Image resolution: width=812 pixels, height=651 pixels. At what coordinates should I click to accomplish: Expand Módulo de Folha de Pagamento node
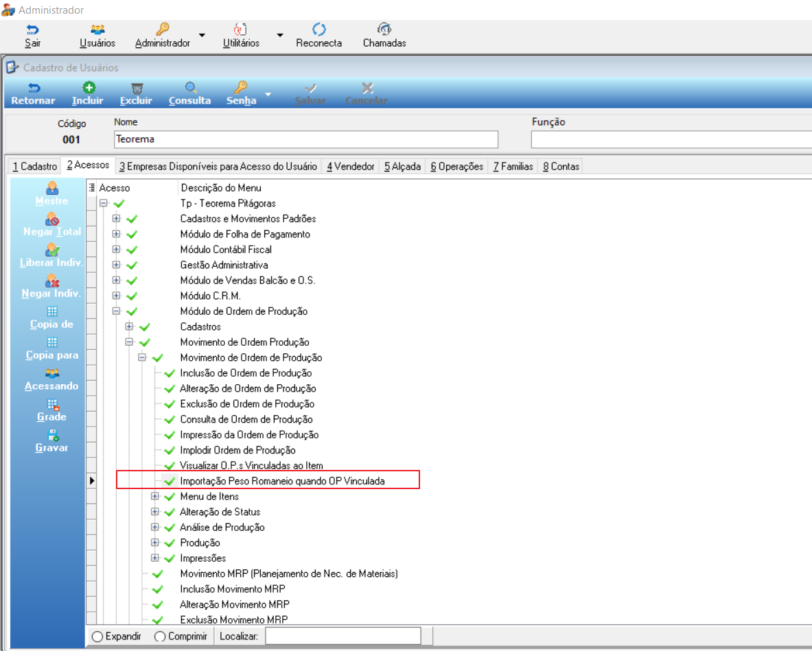(x=116, y=234)
